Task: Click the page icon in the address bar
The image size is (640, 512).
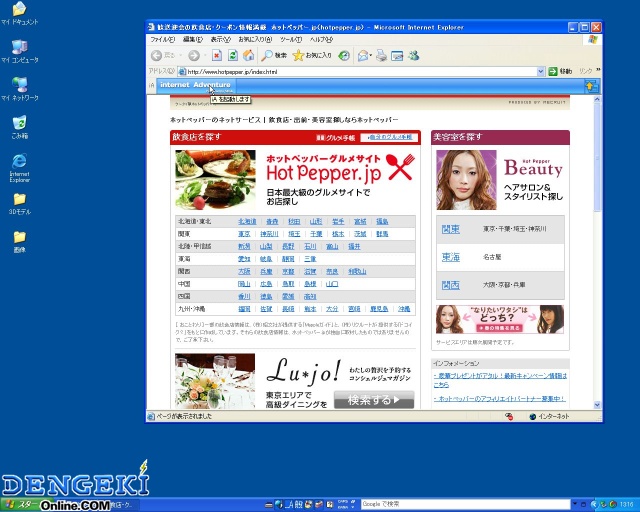Action: [182, 72]
